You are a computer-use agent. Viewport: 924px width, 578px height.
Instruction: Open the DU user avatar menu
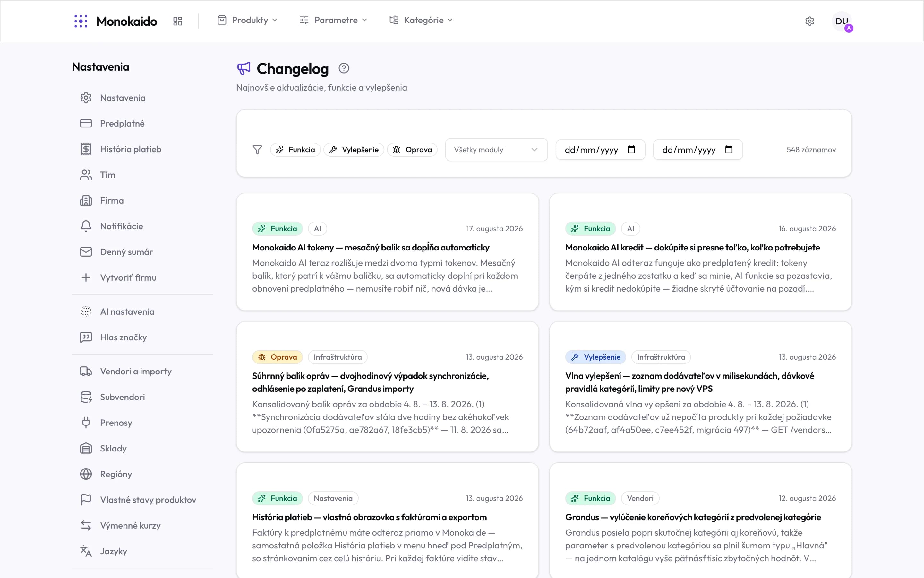842,22
